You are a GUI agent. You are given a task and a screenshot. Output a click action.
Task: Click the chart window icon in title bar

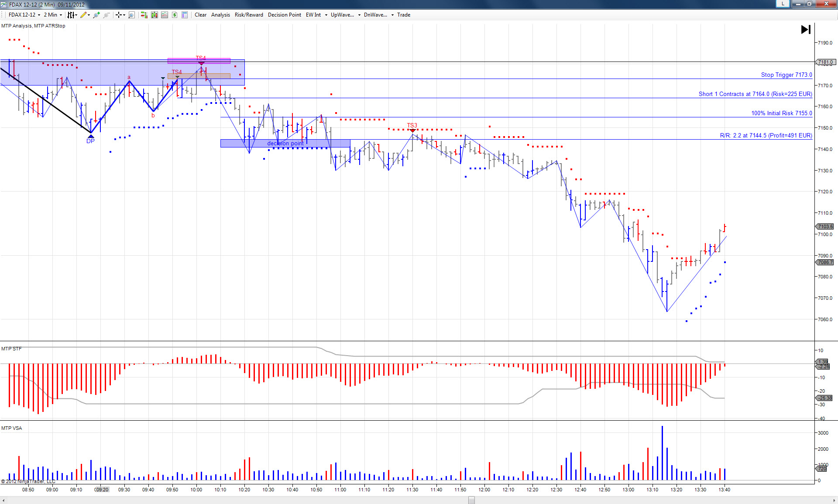point(3,4)
